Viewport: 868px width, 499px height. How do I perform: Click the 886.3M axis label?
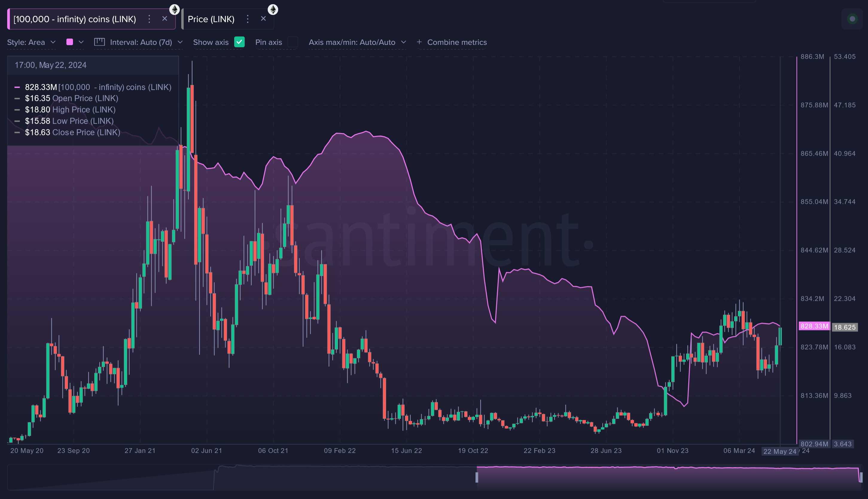tap(812, 57)
